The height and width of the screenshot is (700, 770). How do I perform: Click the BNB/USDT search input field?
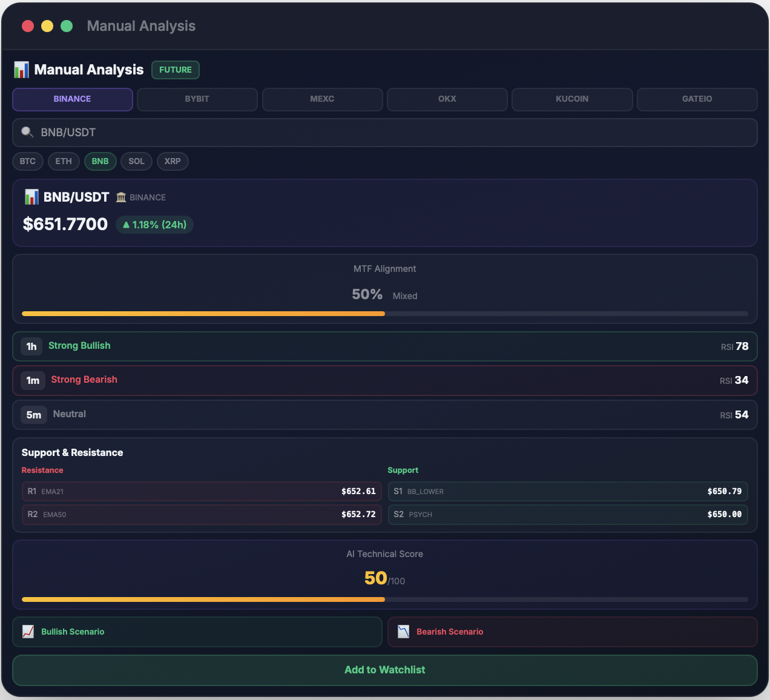pyautogui.click(x=385, y=132)
